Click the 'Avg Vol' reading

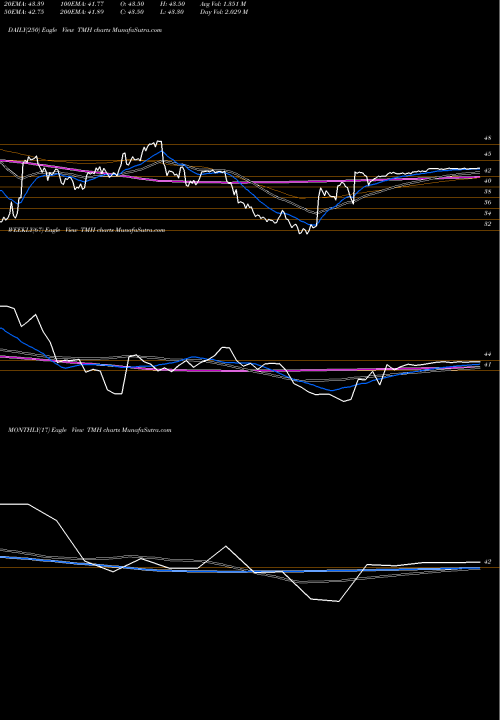[223, 4]
